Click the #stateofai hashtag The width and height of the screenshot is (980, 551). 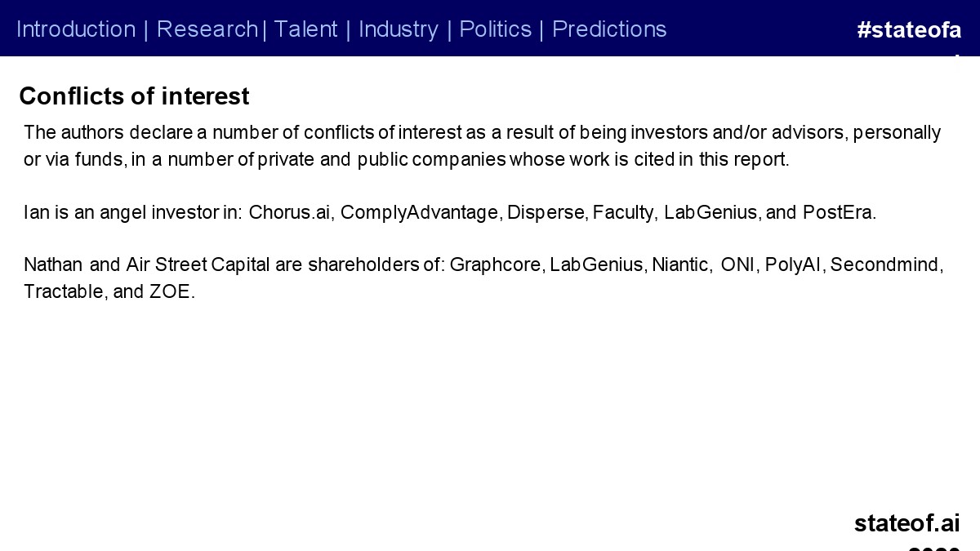click(x=909, y=31)
